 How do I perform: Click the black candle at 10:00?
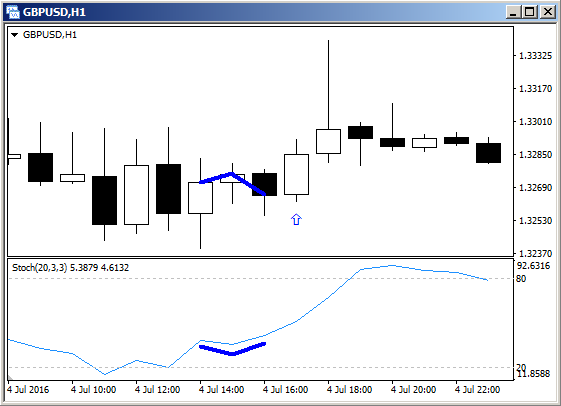coord(104,200)
